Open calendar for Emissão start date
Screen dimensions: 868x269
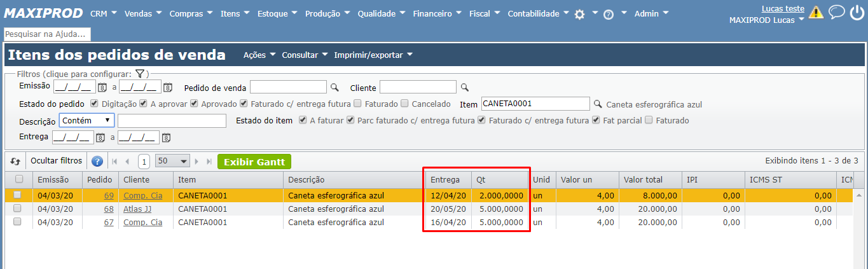pos(102,88)
